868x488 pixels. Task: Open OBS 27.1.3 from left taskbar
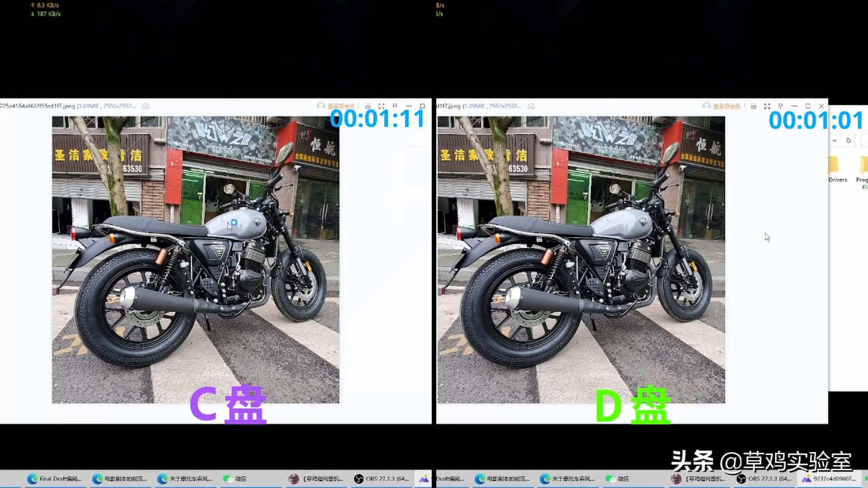(382, 479)
